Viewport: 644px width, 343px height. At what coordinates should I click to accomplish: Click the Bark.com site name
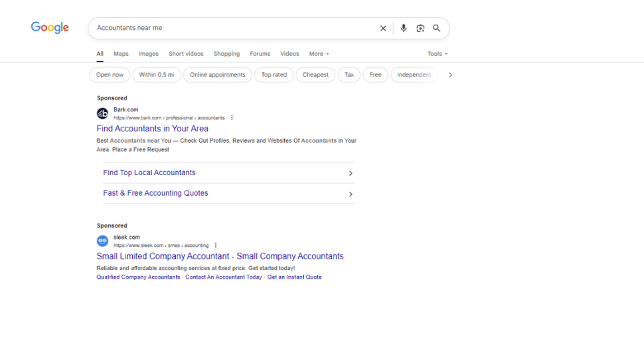coord(125,109)
